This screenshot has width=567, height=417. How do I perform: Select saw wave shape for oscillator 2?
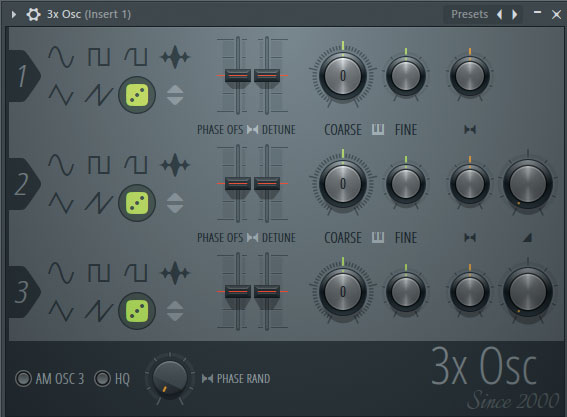click(99, 203)
